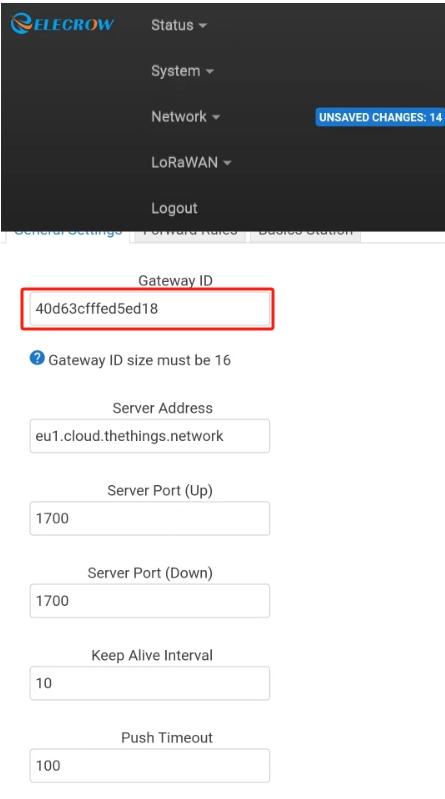The image size is (445, 799).
Task: Click the LoRaWAN menu caret arrow
Action: [227, 163]
